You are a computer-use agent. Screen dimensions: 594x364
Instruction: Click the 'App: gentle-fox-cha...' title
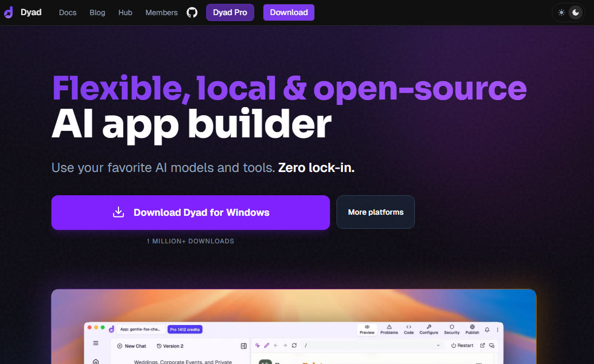click(x=140, y=329)
